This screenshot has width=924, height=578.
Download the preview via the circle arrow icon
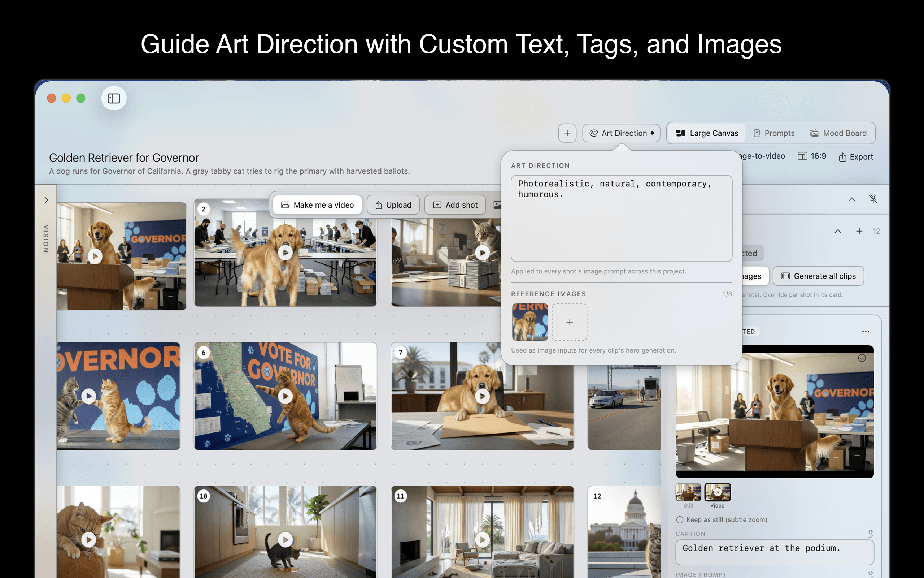pyautogui.click(x=862, y=358)
